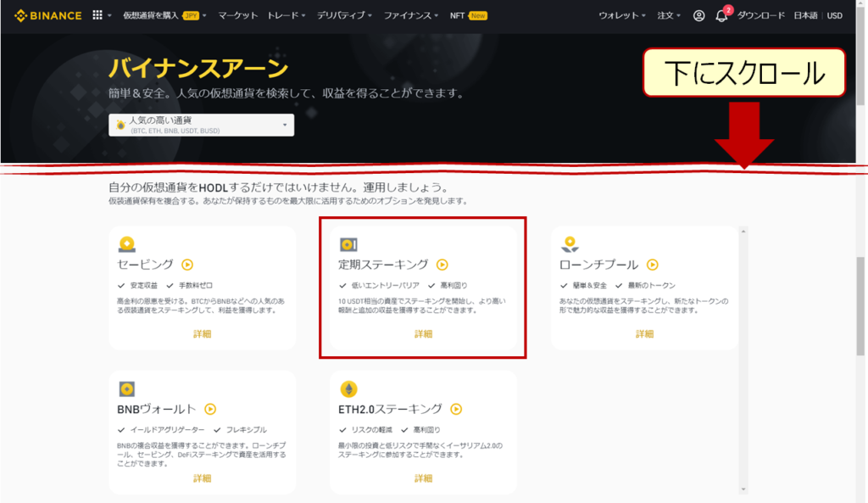This screenshot has height=503, width=868.
Task: Open 詳細 link for BNBヴォールト
Action: [x=202, y=478]
